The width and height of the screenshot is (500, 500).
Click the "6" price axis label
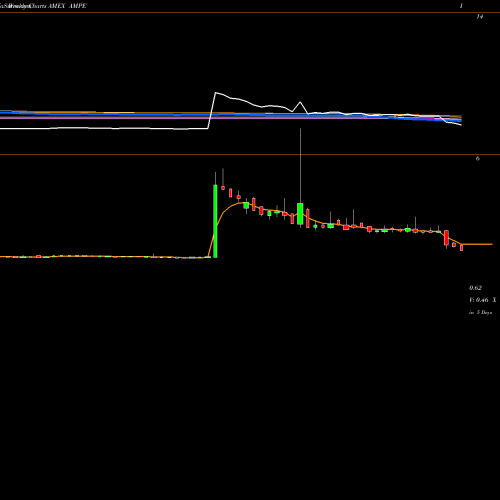pyautogui.click(x=478, y=159)
